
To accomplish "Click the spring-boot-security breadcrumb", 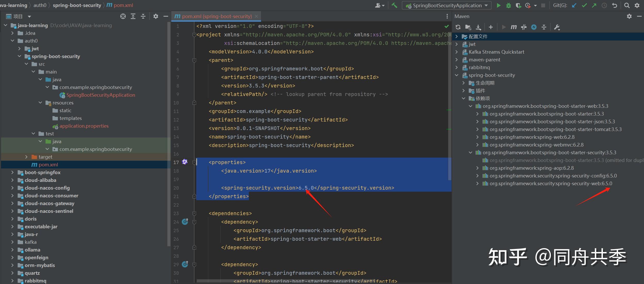I will coord(77,5).
